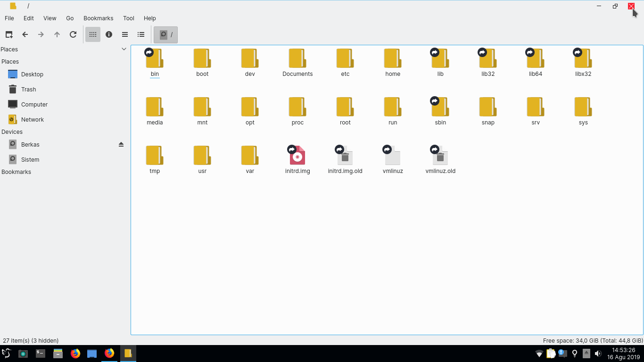Click the root path button in location bar
Screen dimensions: 644x362
pos(165,34)
